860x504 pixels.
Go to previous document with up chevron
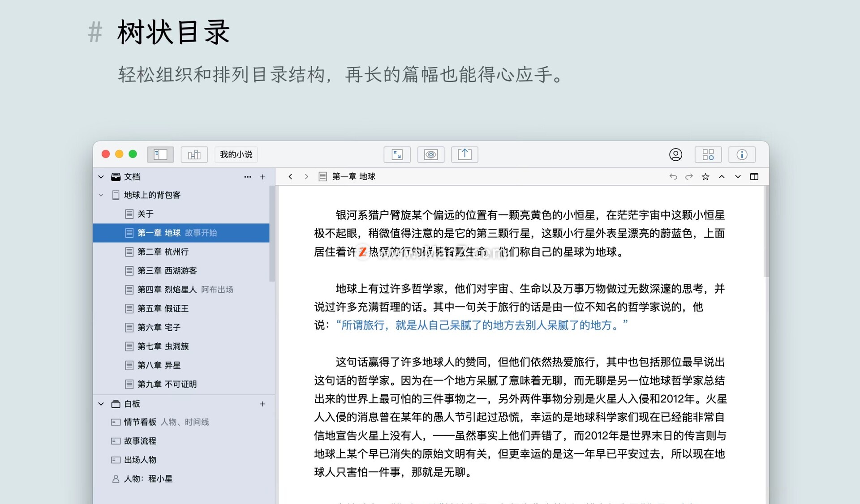coord(722,177)
